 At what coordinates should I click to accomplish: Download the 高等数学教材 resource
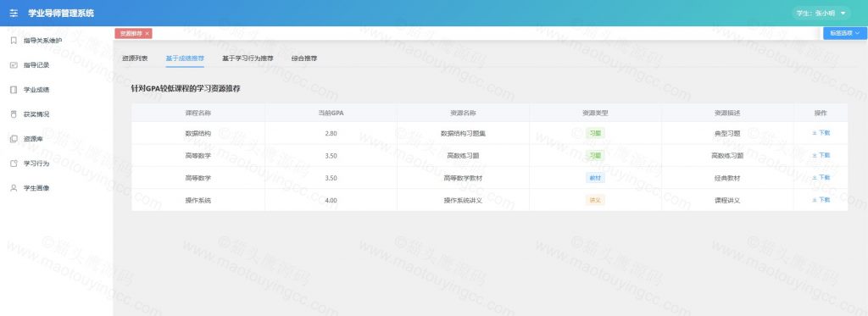click(x=821, y=178)
